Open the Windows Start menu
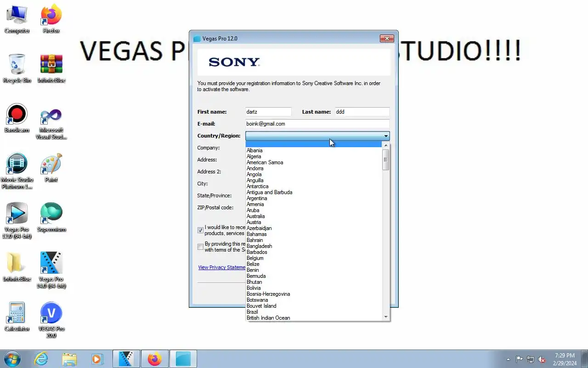Screen dimensions: 588x368 [12, 359]
